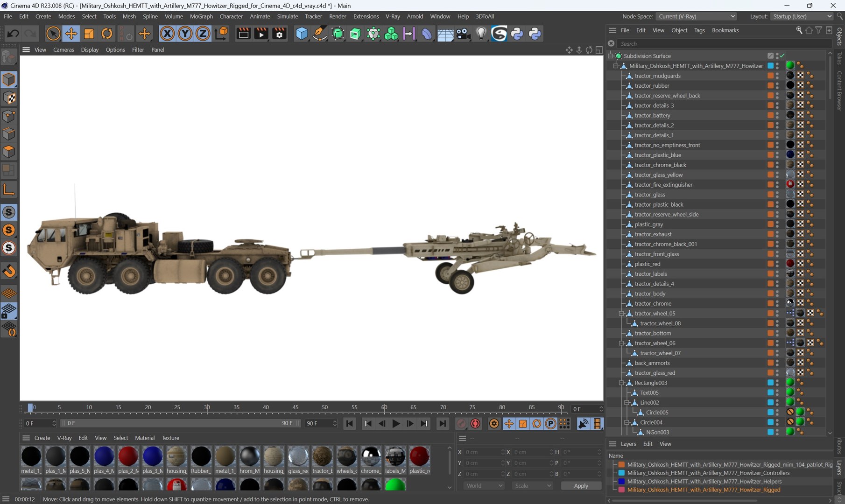845x504 pixels.
Task: Open the Layers menu in Layer Manager
Action: click(x=628, y=444)
